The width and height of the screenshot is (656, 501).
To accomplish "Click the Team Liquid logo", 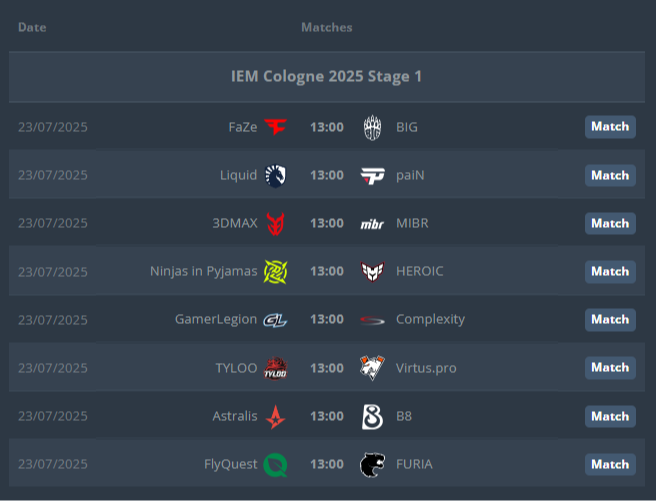I will click(x=275, y=175).
